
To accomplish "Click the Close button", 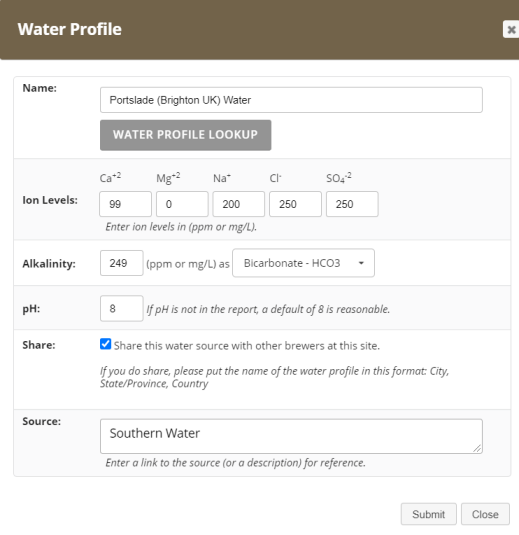I will point(485,514).
